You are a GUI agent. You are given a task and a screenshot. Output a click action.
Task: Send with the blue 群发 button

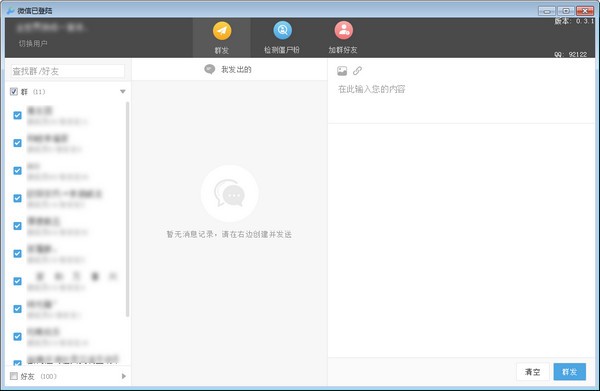pyautogui.click(x=569, y=371)
